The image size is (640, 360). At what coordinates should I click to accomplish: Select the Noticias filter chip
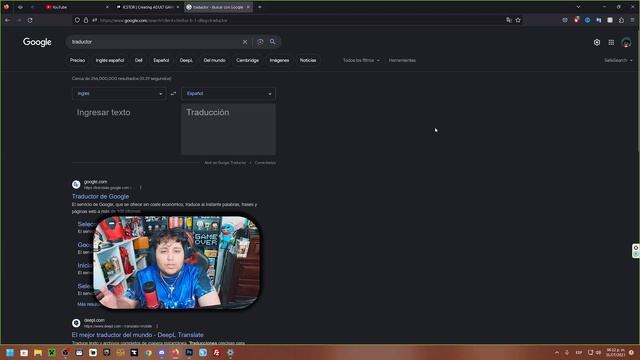point(308,60)
